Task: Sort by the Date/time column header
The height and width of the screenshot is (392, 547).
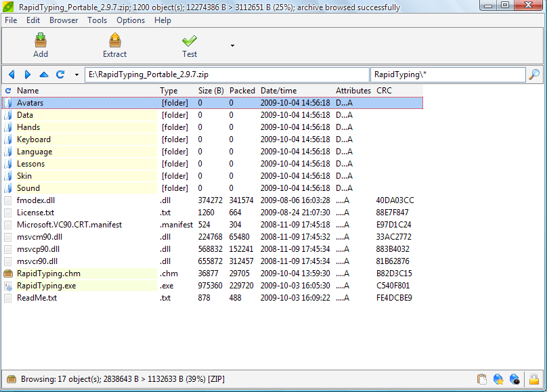Action: pos(278,91)
